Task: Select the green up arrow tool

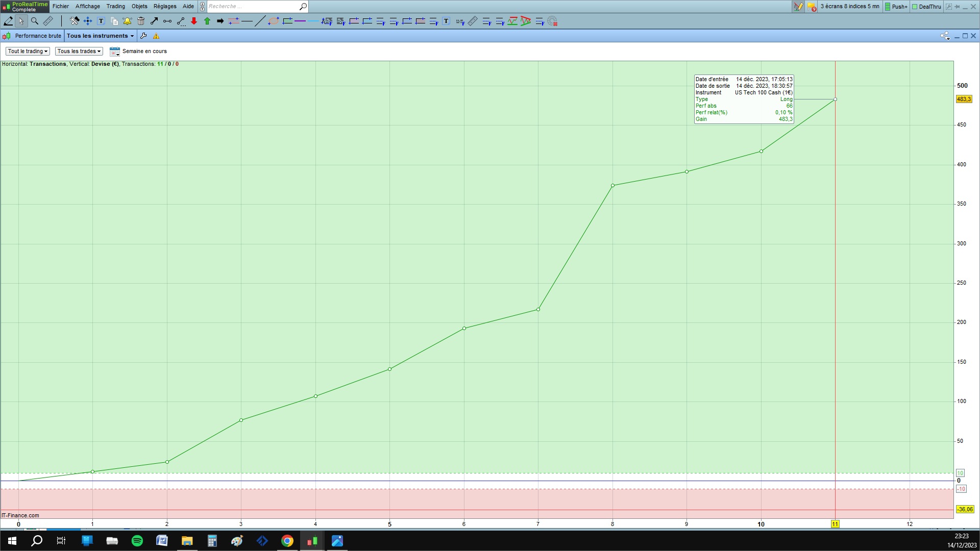Action: (207, 21)
